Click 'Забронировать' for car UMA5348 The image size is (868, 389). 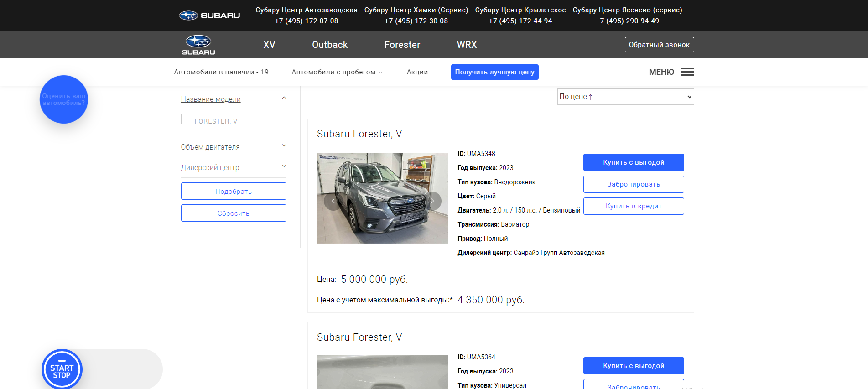[634, 184]
